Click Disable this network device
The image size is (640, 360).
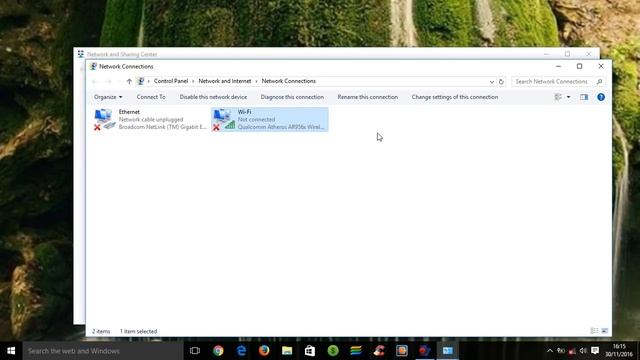click(213, 97)
